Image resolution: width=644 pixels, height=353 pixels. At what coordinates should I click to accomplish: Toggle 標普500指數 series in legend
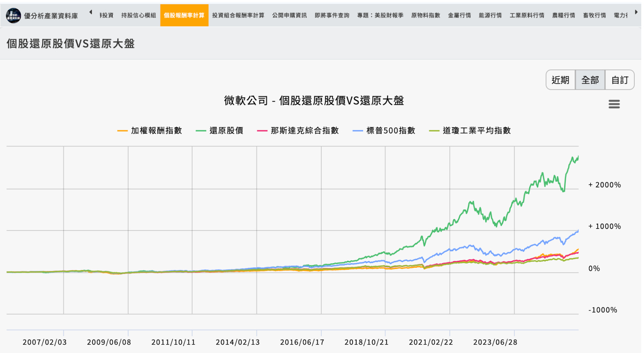pos(384,130)
